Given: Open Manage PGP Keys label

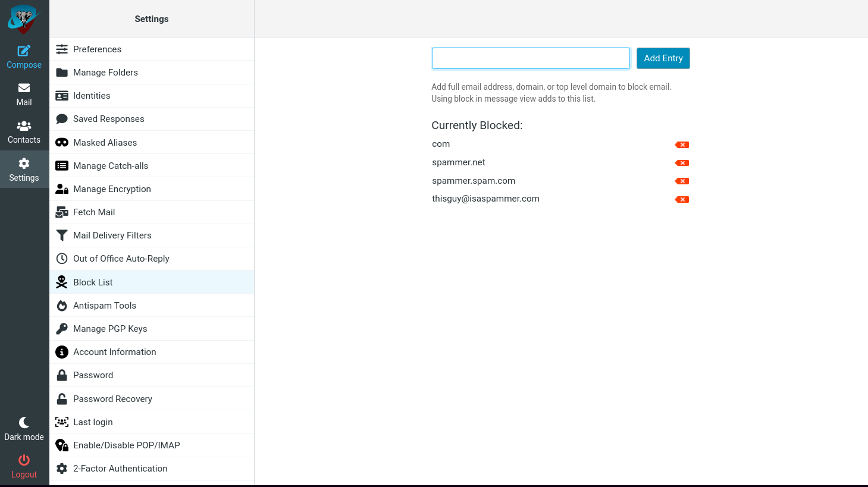Looking at the screenshot, I should (x=110, y=329).
